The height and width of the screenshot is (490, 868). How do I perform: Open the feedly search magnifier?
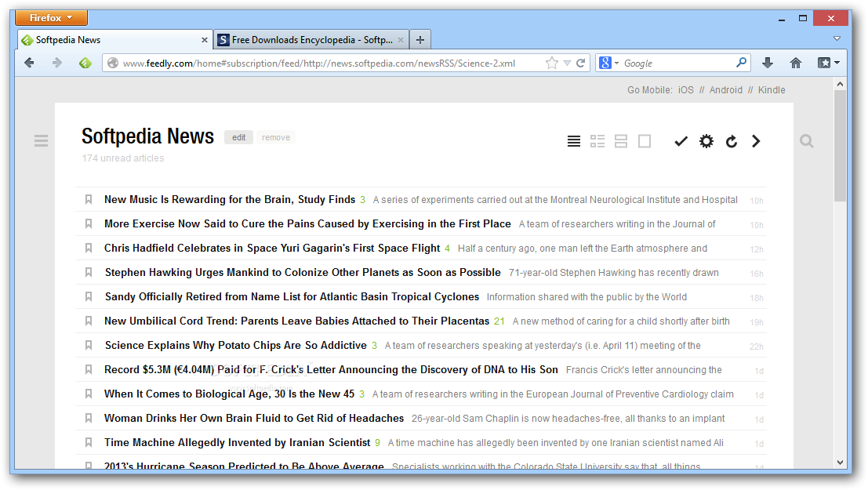coord(807,141)
